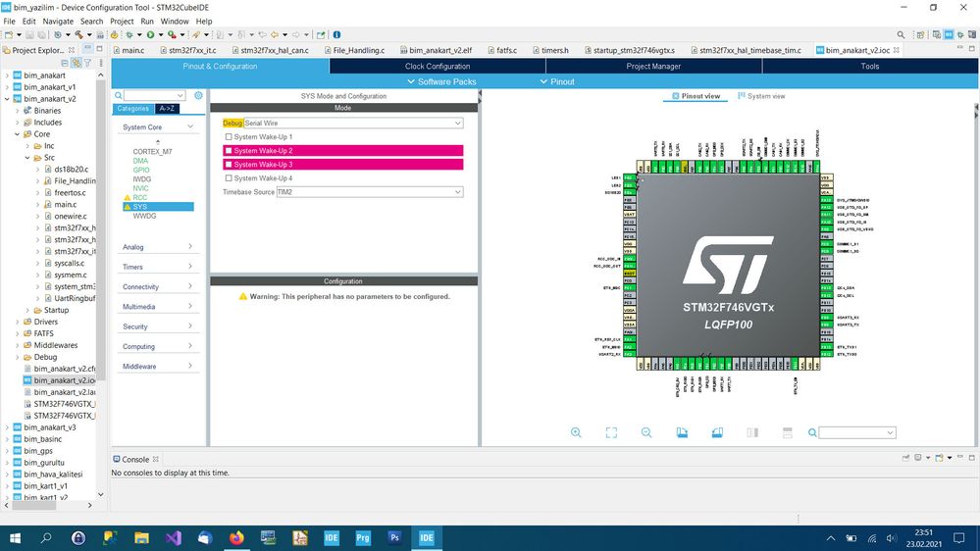Expand the Middleware category
980x551 pixels.
tap(158, 366)
